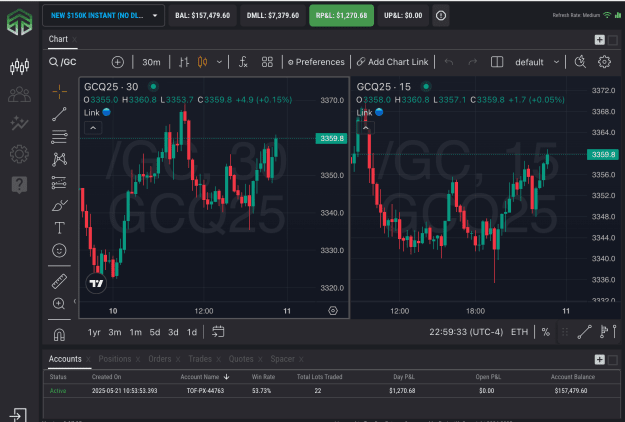Select the trend line drawing tool
Image resolution: width=625 pixels, height=422 pixels.
click(x=59, y=114)
